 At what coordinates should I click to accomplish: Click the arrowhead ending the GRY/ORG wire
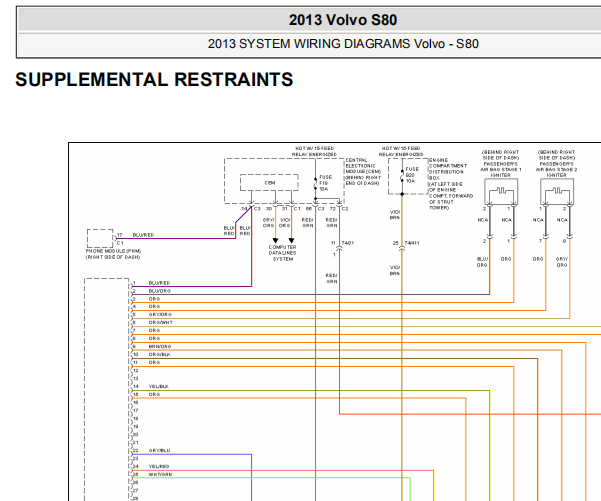pyautogui.click(x=275, y=241)
